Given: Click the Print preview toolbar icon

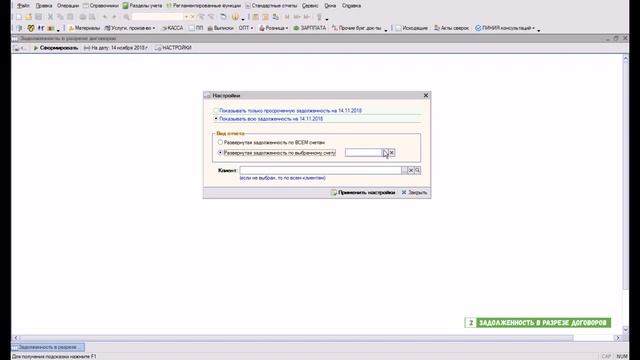Looking at the screenshot, I should click(x=92, y=17).
